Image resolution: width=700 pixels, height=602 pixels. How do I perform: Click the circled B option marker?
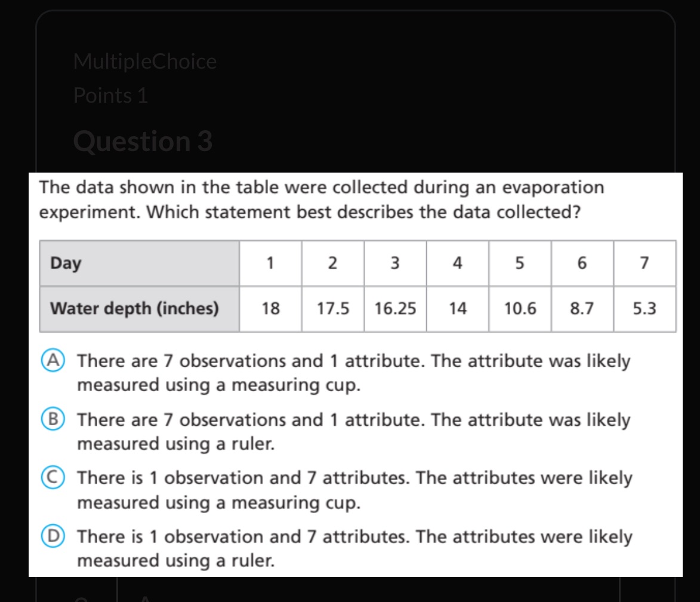(x=54, y=419)
